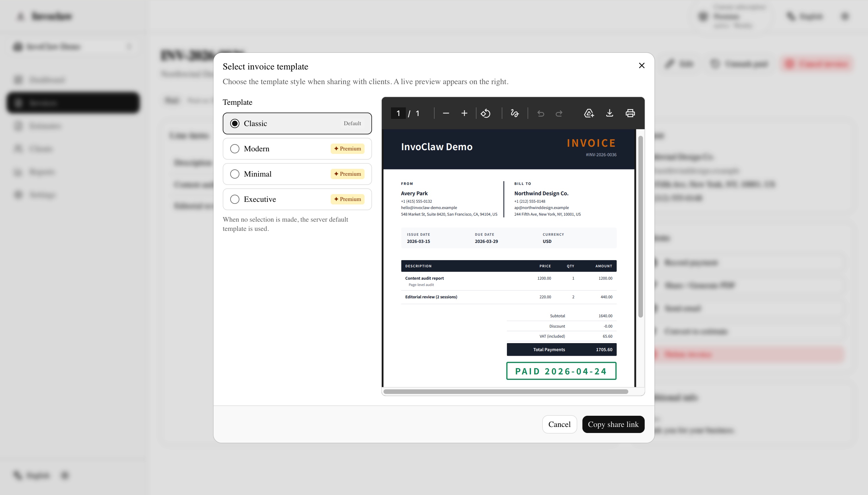868x495 pixels.
Task: Click the Default badge on Classic
Action: pyautogui.click(x=352, y=123)
